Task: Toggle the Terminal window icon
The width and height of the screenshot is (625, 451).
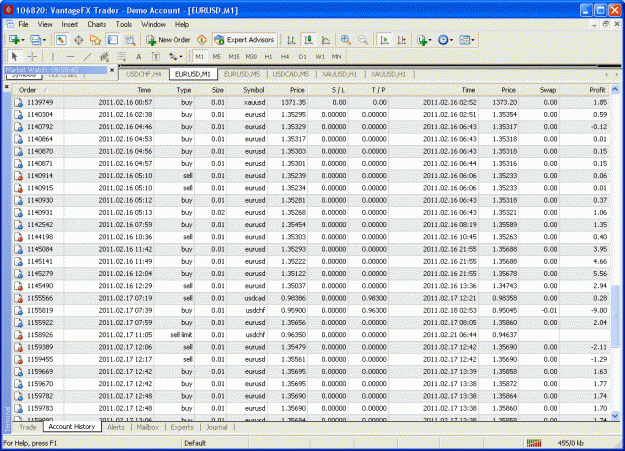Action: 113,40
